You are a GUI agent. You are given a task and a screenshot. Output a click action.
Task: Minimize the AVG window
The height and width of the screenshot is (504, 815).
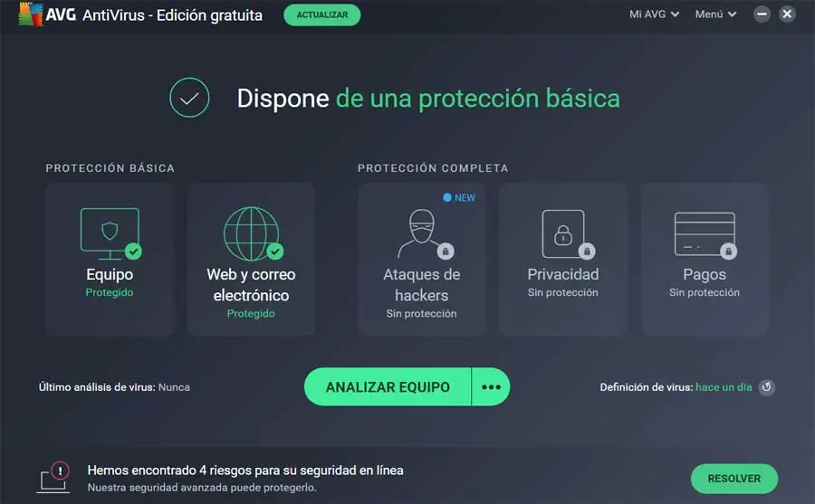(x=762, y=14)
